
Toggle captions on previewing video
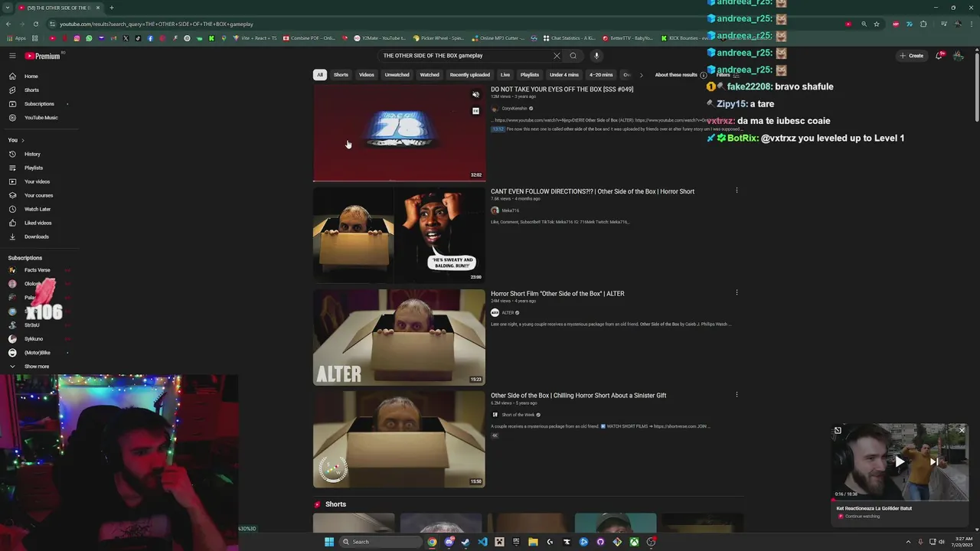[475, 111]
